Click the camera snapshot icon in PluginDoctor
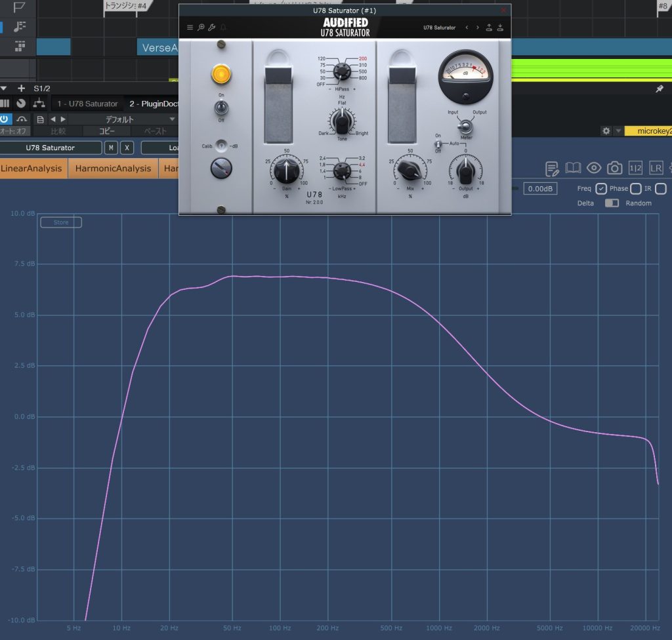The height and width of the screenshot is (640, 672). pyautogui.click(x=614, y=169)
